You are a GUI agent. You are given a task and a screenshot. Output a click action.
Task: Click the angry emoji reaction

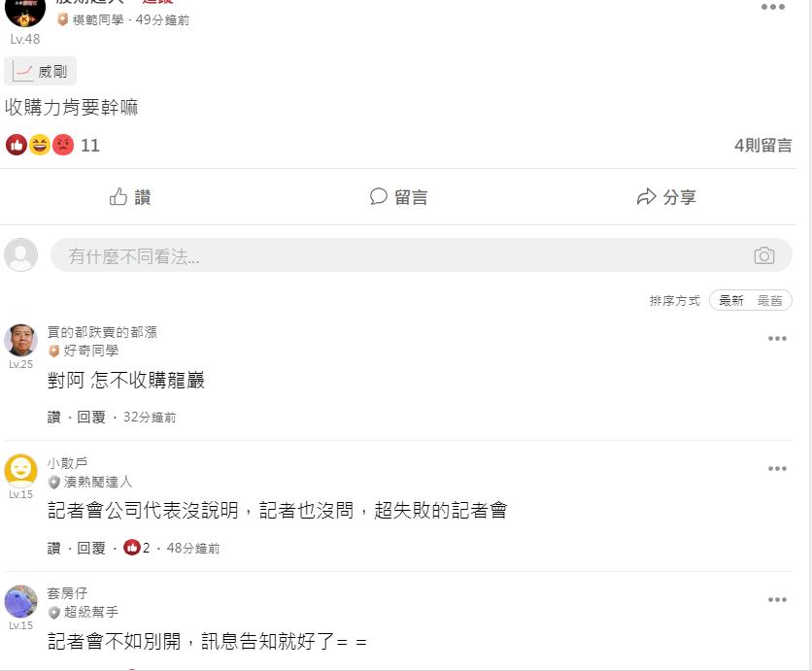pos(63,145)
